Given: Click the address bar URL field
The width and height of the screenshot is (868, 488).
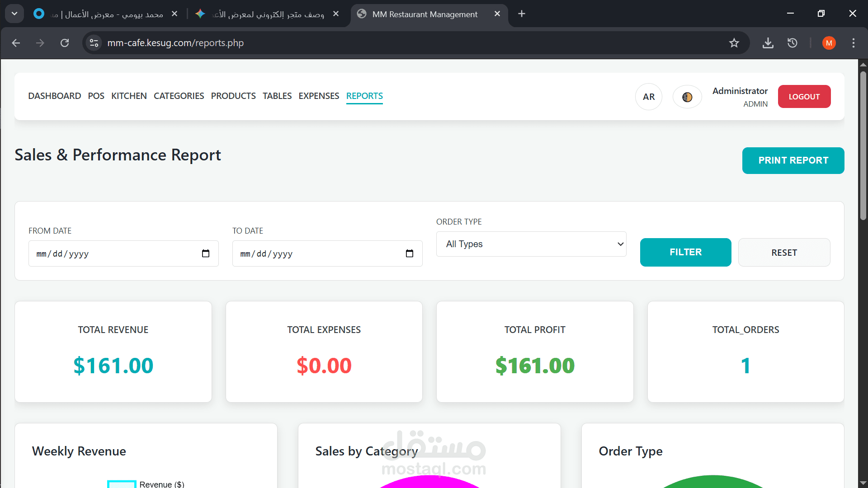Looking at the screenshot, I should pyautogui.click(x=362, y=43).
